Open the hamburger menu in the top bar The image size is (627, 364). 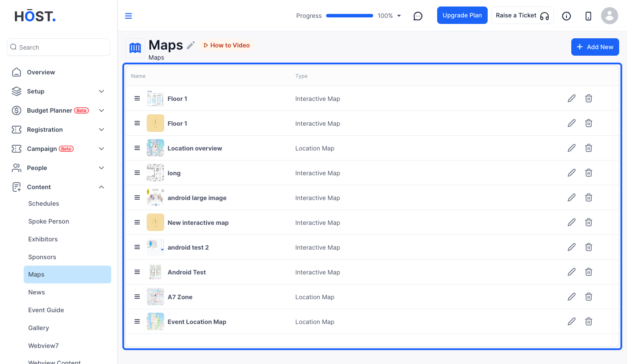point(128,16)
